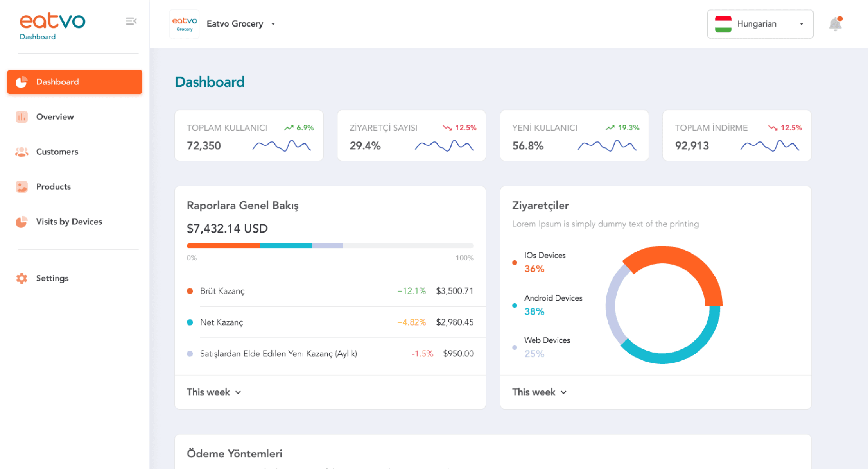
Task: Select the Visits by Devices icon
Action: coord(22,222)
